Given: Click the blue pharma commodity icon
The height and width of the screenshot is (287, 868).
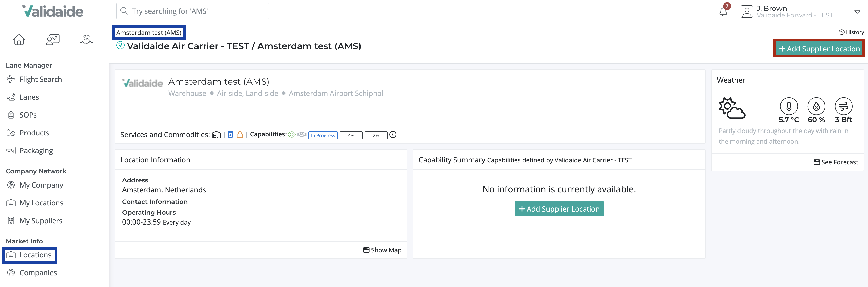Looking at the screenshot, I should point(230,135).
